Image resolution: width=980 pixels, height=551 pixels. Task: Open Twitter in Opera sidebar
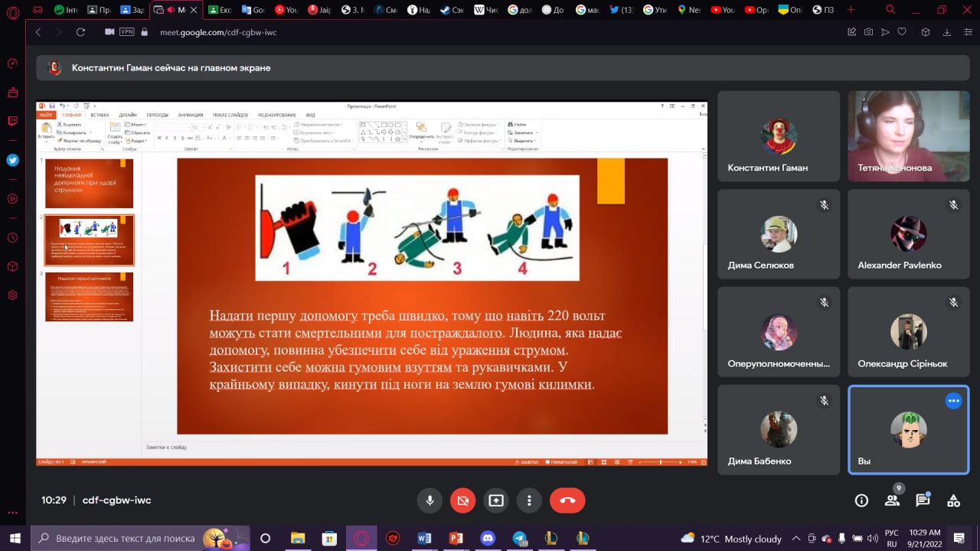(12, 160)
